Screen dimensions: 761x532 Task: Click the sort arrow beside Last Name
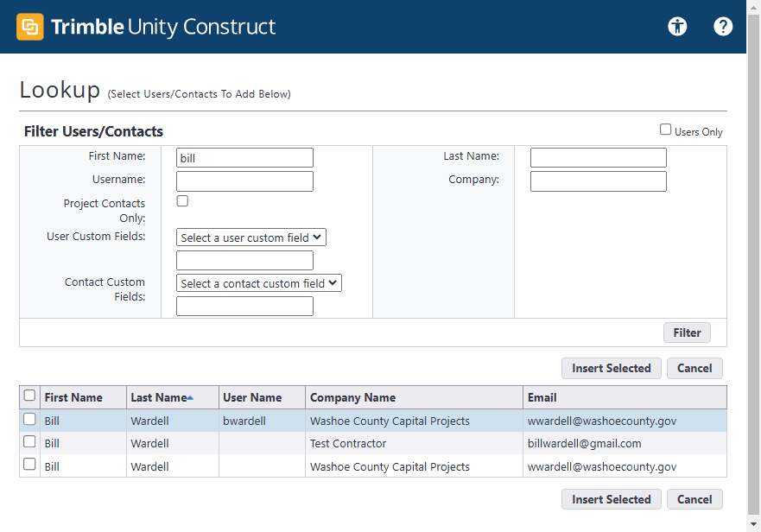(190, 398)
